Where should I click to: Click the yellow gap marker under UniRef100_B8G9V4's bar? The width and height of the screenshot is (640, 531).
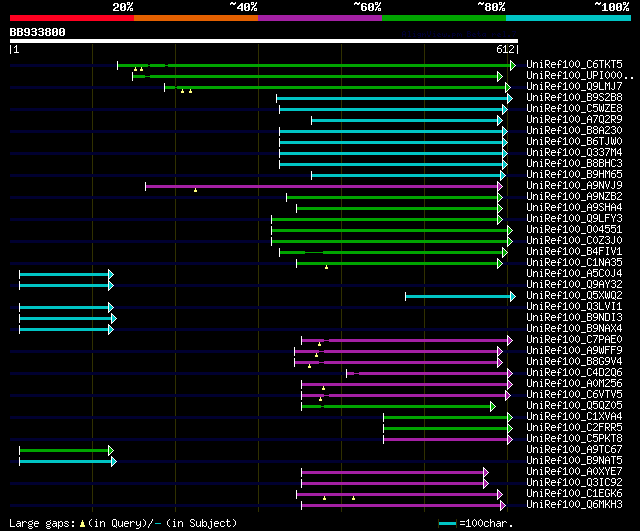[x=309, y=366]
